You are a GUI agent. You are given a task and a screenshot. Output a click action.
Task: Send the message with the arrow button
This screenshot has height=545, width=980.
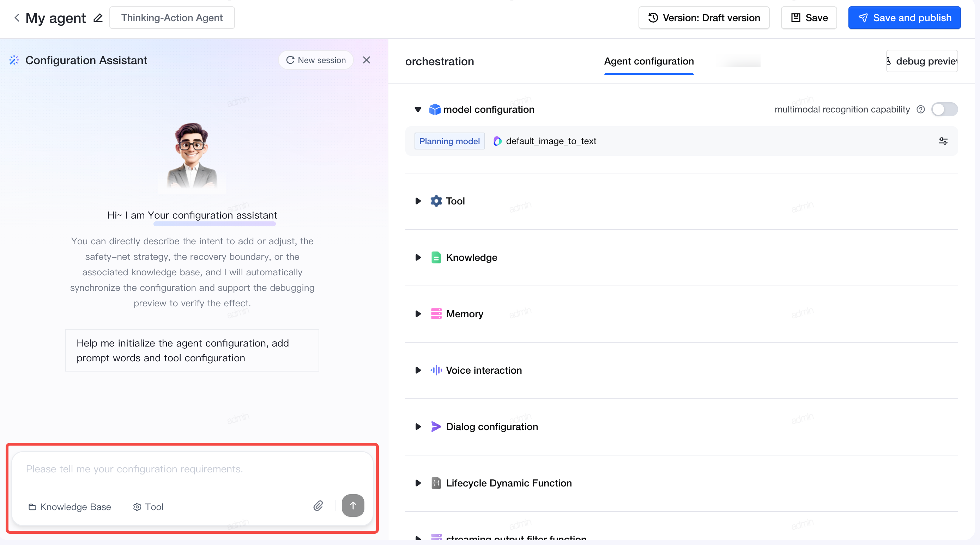click(353, 506)
